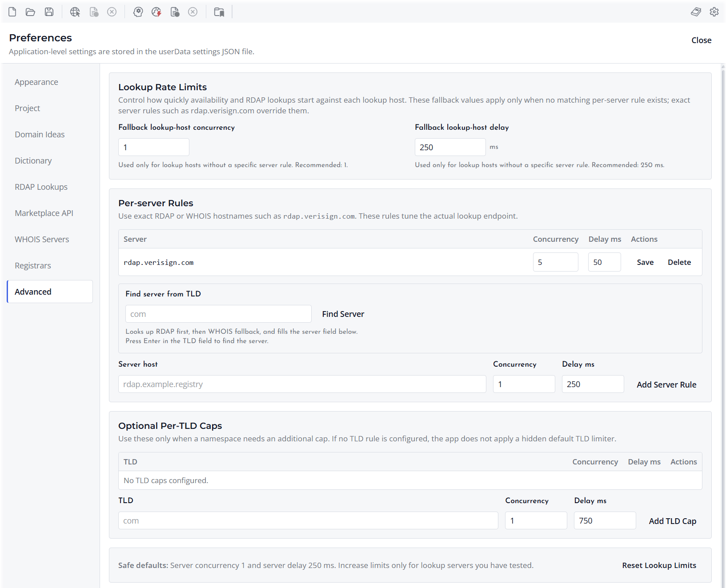
Task: Click the Server column header
Action: pyautogui.click(x=135, y=239)
